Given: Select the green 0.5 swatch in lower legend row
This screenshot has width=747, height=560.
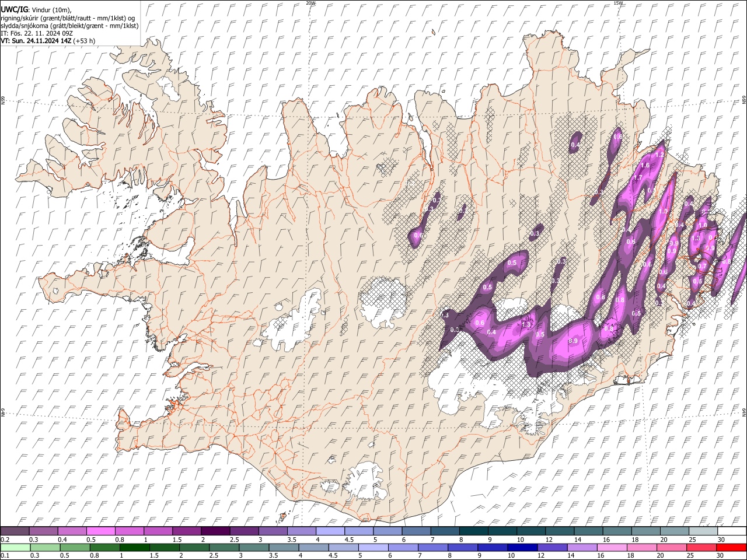Looking at the screenshot, I should (75, 547).
